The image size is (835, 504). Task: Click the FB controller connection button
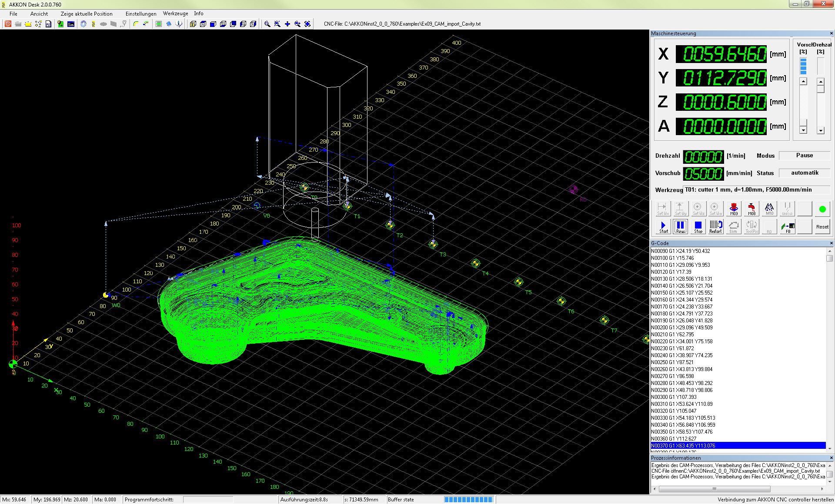pyautogui.click(x=787, y=226)
